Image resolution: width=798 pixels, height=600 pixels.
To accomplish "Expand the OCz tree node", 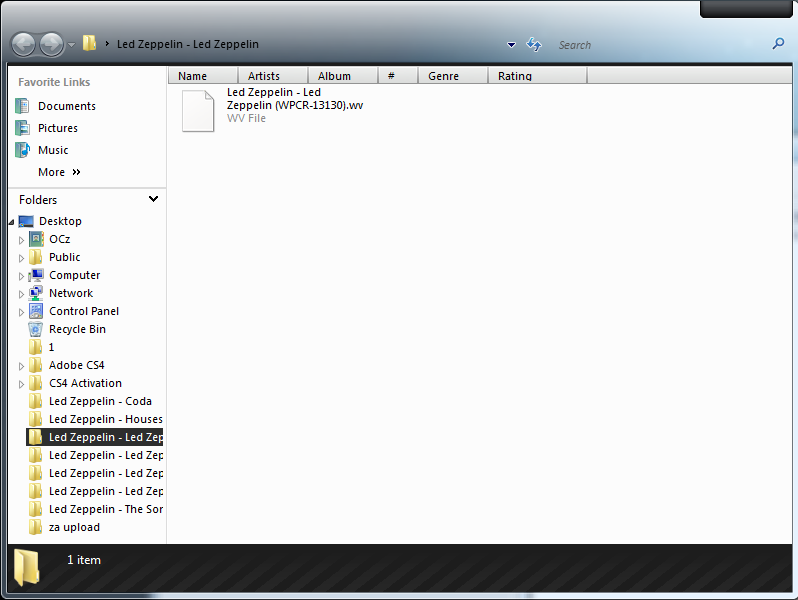I will [x=21, y=240].
